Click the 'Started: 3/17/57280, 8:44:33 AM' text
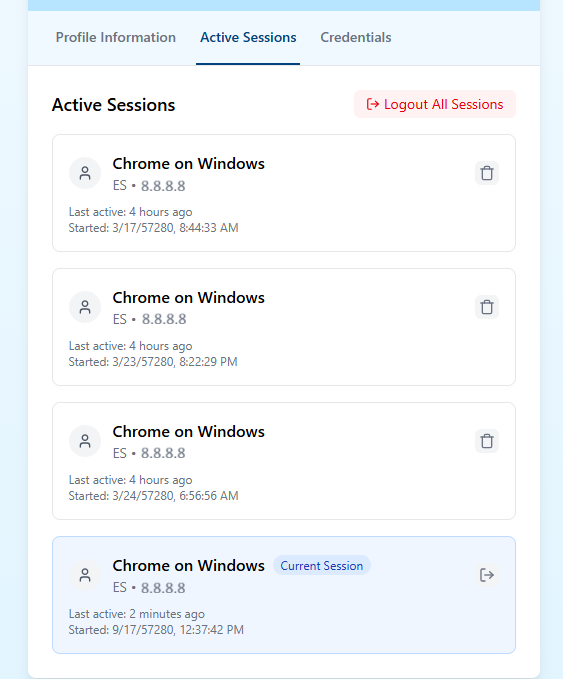 point(153,228)
